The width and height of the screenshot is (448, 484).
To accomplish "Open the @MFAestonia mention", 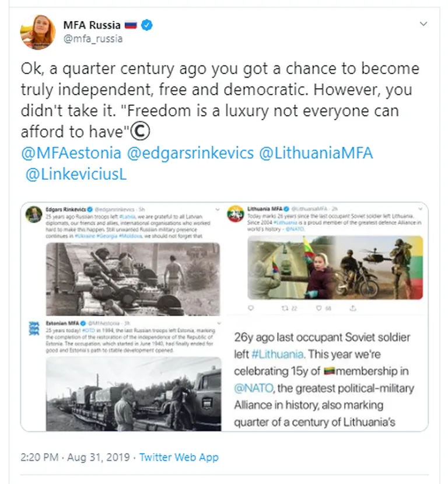I will point(71,153).
